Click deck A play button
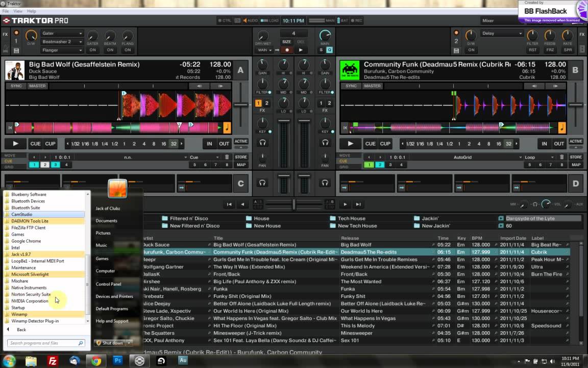 click(x=15, y=144)
